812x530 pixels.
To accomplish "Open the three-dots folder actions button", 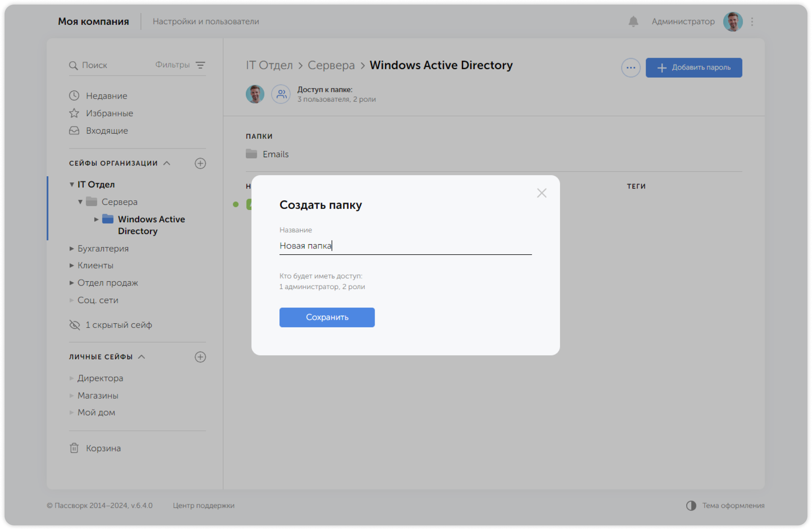I will coord(630,68).
